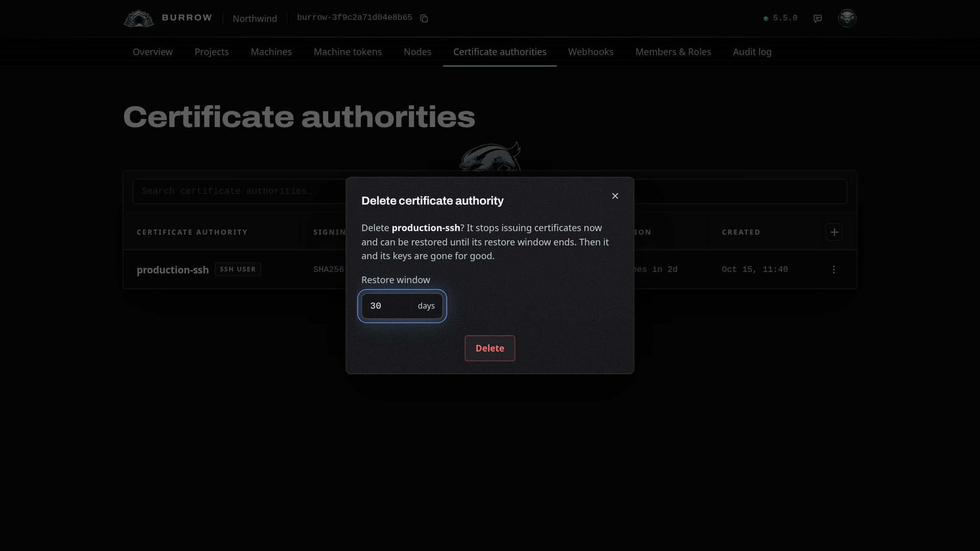Click the red Delete button

click(490, 348)
